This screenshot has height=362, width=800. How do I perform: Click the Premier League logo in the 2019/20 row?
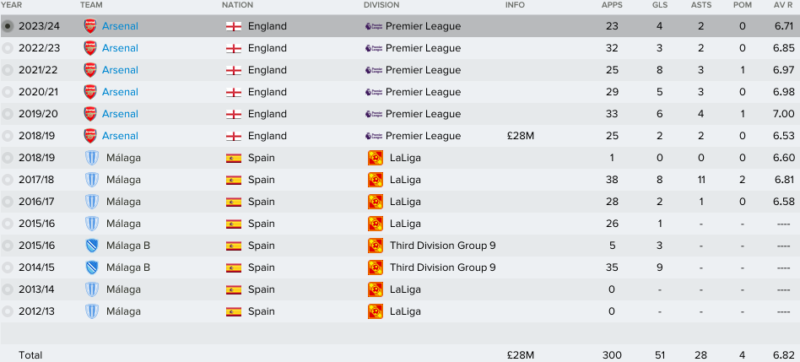click(x=374, y=114)
